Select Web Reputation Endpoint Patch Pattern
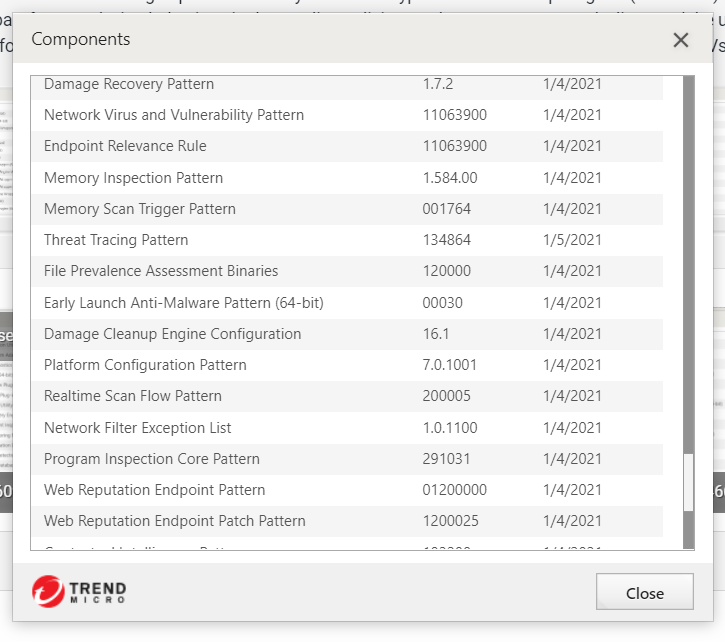Screen dimensions: 725x642 click(175, 521)
